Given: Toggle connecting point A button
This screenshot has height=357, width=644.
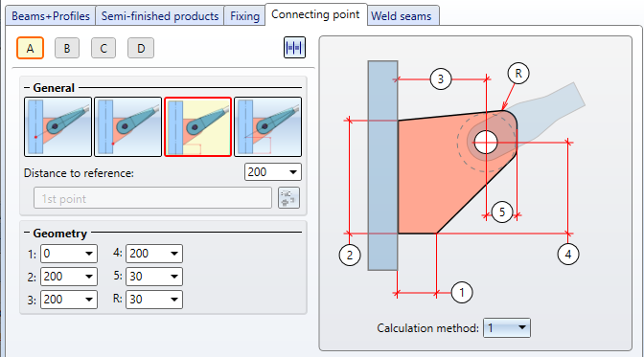Looking at the screenshot, I should pos(30,48).
